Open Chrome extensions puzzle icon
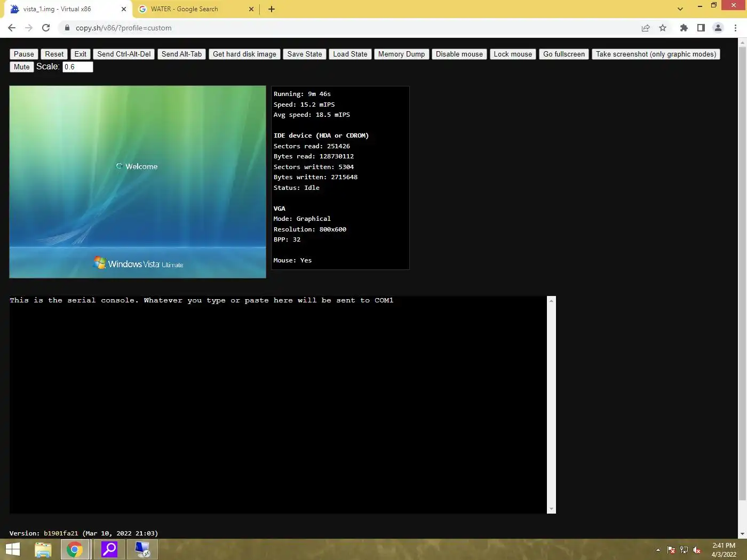This screenshot has height=560, width=747. 684,28
